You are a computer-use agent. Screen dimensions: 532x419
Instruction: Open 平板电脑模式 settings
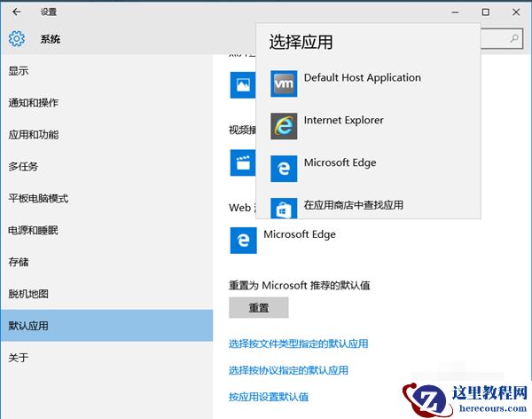[x=106, y=198]
